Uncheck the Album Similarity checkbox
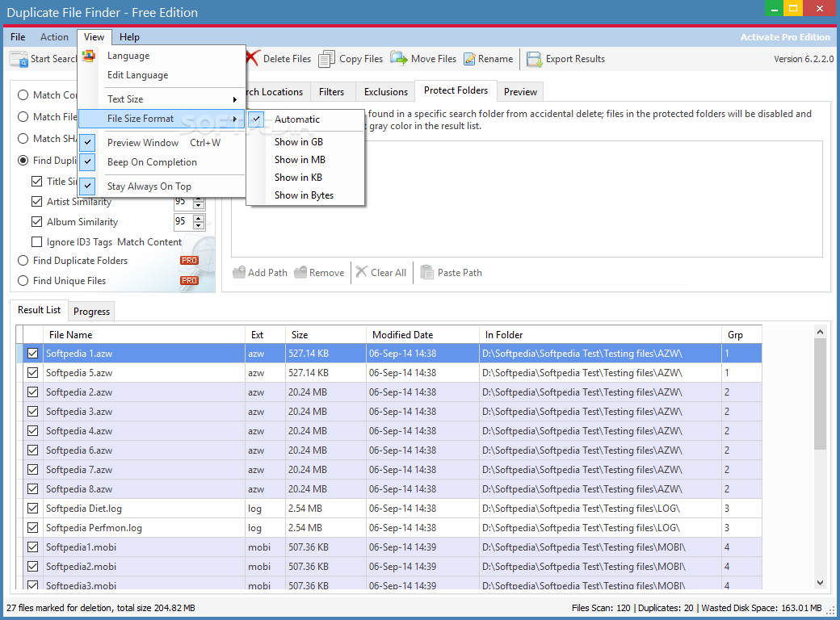This screenshot has width=840, height=620. (x=37, y=222)
